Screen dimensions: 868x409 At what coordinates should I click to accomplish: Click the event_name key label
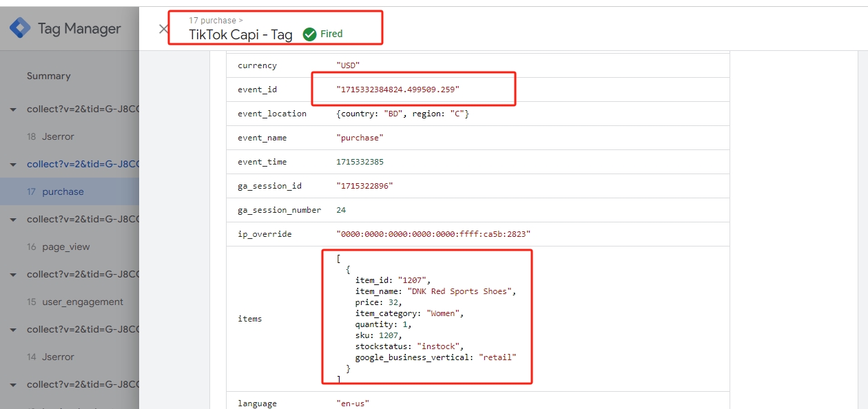tap(262, 138)
